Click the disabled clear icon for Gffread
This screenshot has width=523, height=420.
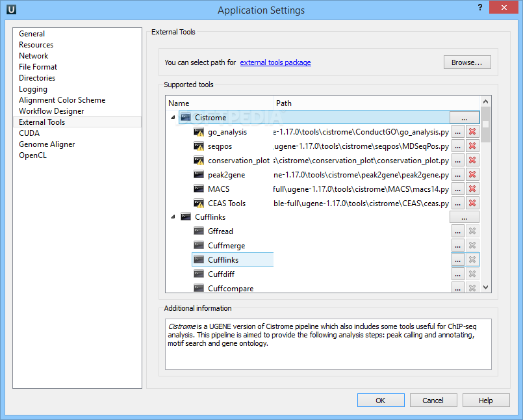(x=472, y=231)
